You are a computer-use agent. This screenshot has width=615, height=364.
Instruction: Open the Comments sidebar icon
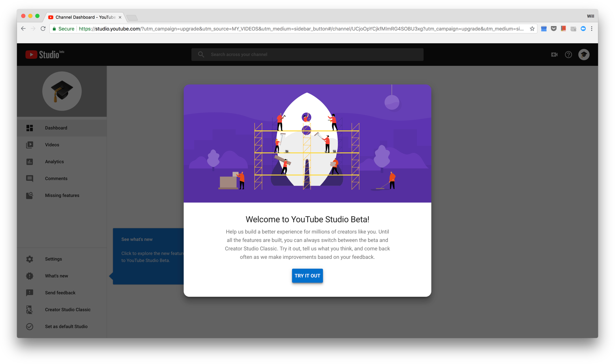pyautogui.click(x=30, y=179)
